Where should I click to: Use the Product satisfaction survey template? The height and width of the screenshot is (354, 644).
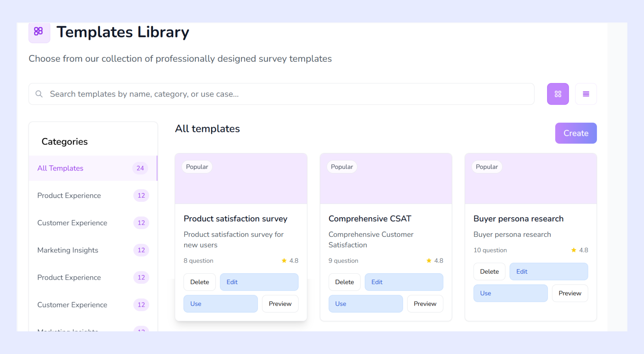click(x=220, y=303)
